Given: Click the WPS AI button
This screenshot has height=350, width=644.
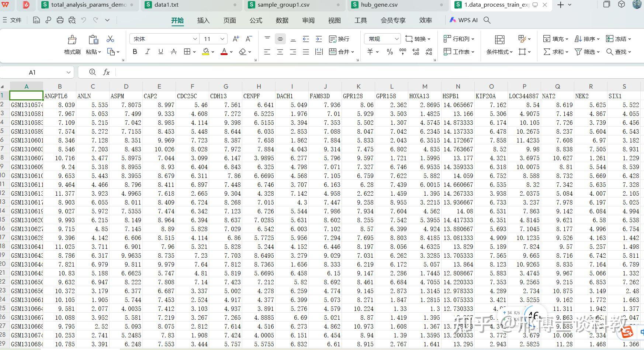Looking at the screenshot, I should coord(463,20).
